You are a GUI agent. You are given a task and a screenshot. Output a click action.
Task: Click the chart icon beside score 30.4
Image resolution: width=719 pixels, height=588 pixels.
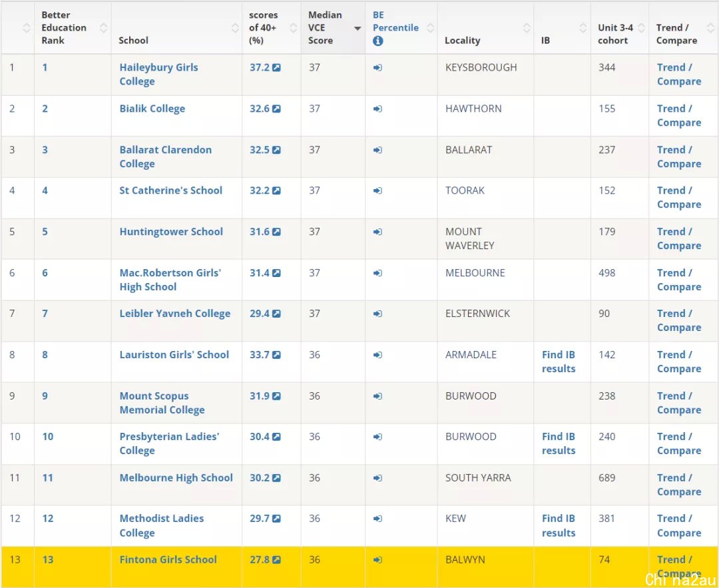click(x=276, y=437)
